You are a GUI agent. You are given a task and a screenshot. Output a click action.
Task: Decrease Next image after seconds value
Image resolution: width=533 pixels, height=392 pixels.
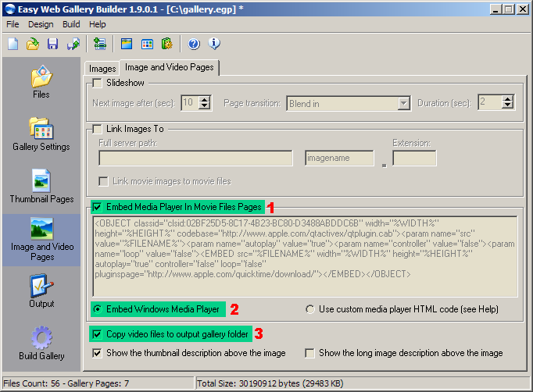[x=204, y=106]
